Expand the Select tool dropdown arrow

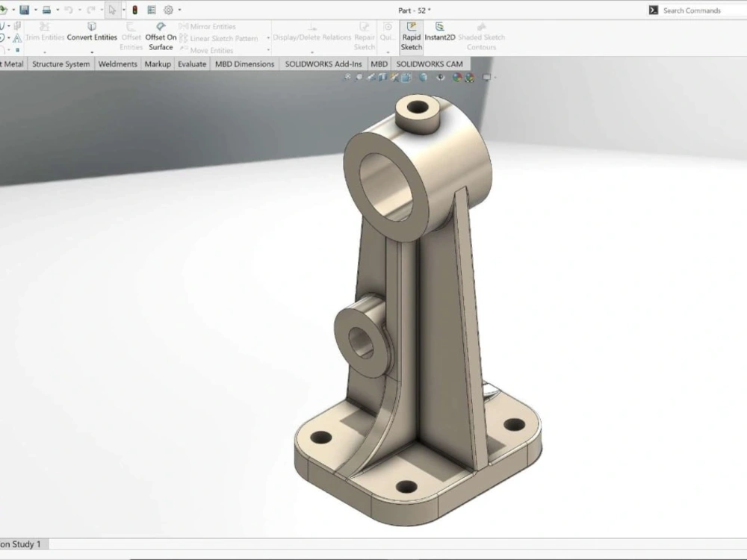(x=123, y=10)
